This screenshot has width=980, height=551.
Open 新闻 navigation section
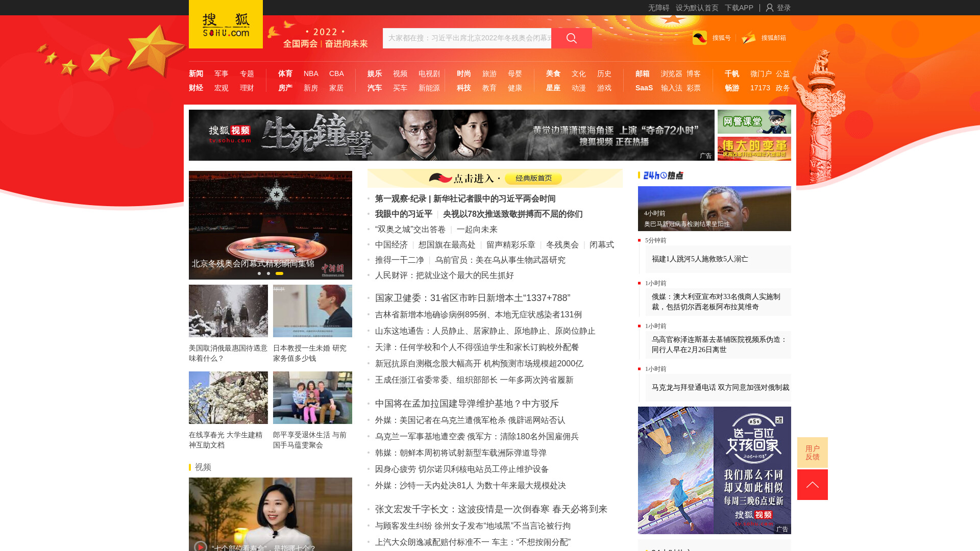point(196,73)
